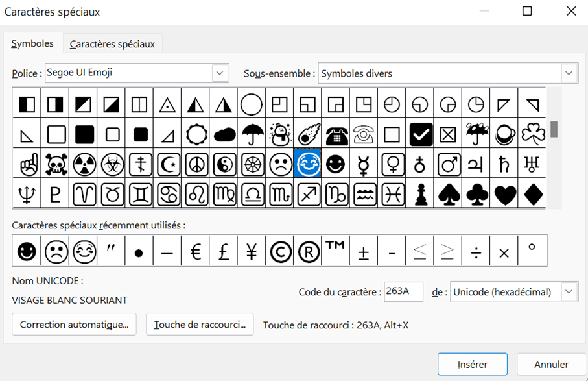
Task: Choose the hot beverage cup symbol
Action: pos(504,134)
